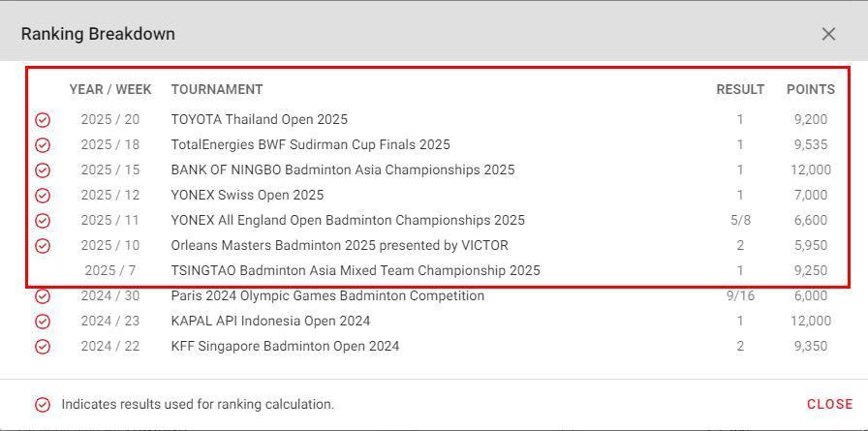Select KFF Singapore Badminton Open 2024 entry
Screen dimensions: 868x431
point(285,346)
